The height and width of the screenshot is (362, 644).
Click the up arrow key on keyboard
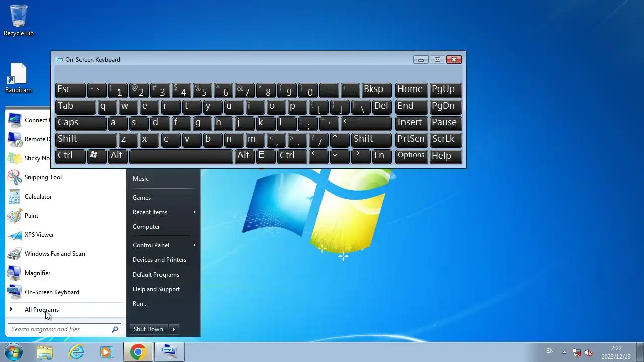[x=340, y=140]
